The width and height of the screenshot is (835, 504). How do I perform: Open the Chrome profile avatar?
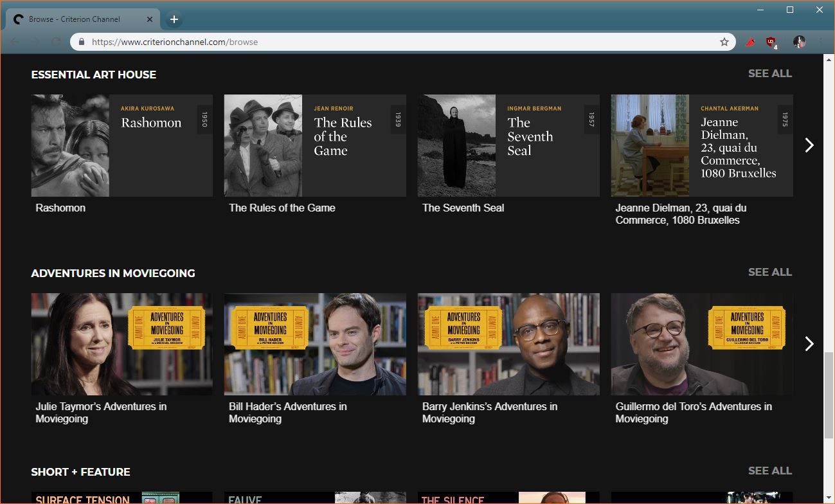tap(799, 42)
